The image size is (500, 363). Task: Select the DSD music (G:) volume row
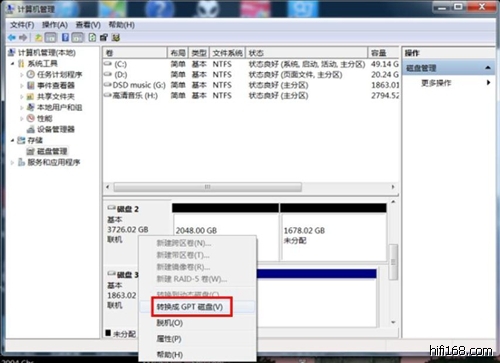[x=251, y=85]
